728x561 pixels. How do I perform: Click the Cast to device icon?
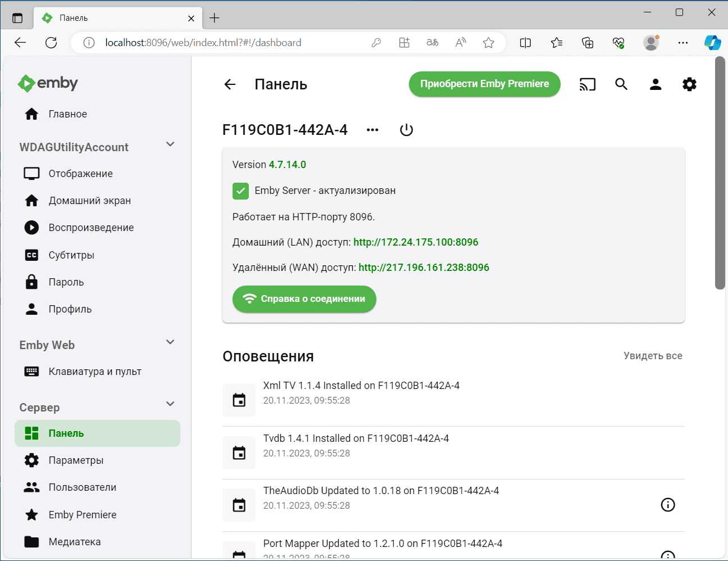tap(587, 84)
